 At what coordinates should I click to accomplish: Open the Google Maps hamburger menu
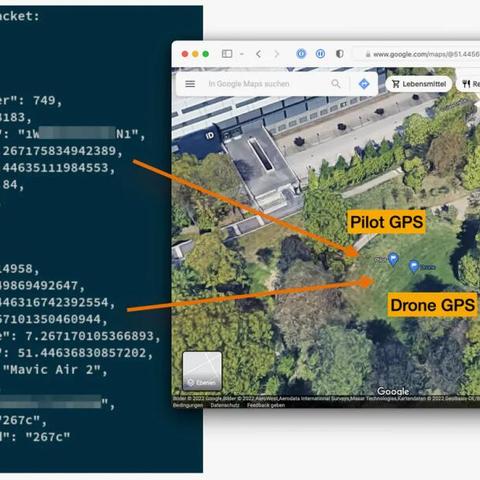(190, 84)
